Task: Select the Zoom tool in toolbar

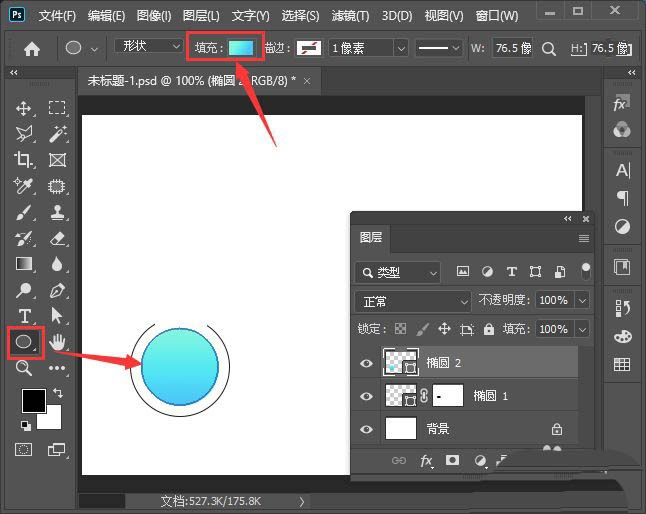Action: coord(24,369)
